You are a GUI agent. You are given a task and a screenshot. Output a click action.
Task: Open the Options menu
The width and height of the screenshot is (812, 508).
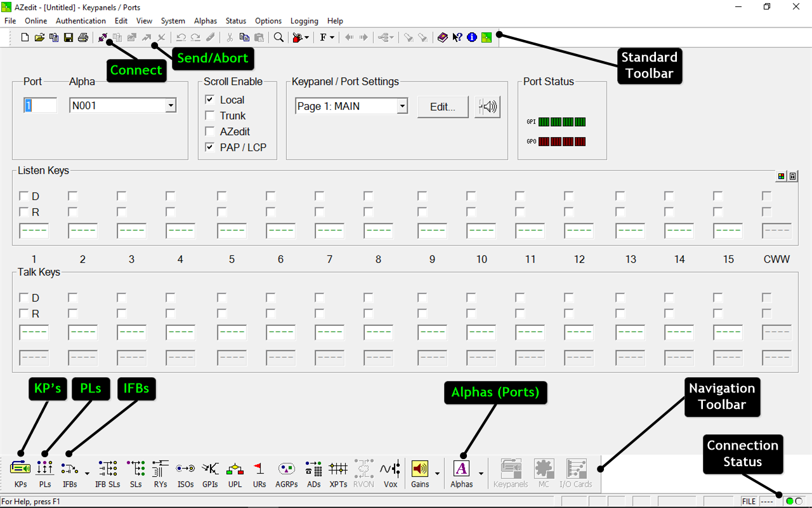268,21
